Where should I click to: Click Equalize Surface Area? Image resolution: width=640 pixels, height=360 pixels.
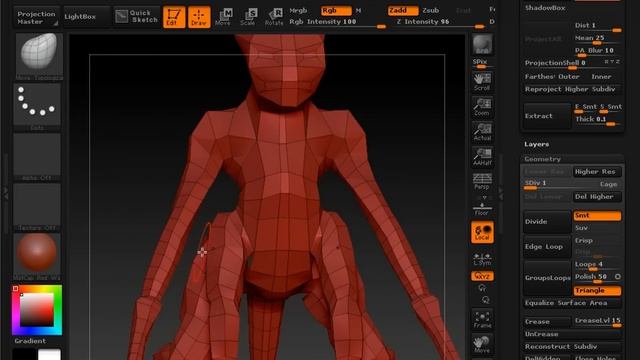coord(572,303)
